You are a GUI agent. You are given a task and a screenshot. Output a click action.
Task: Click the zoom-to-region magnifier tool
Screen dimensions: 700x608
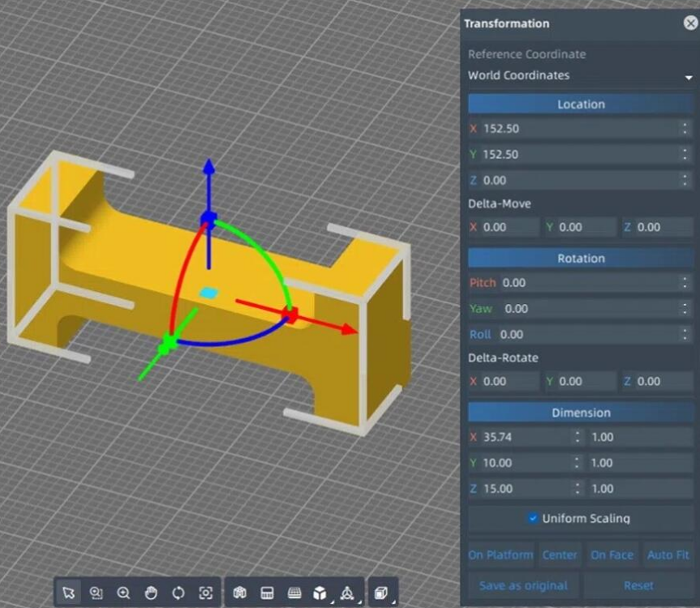click(97, 593)
